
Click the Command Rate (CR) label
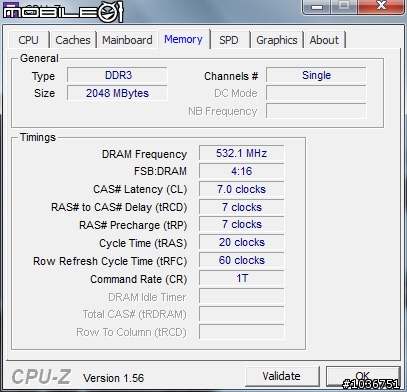[x=139, y=279]
